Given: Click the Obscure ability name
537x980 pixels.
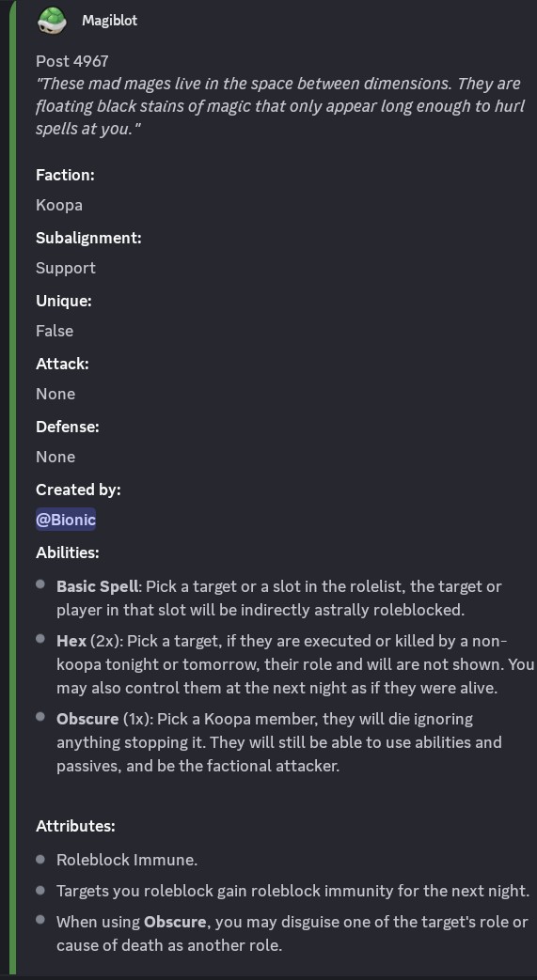Looking at the screenshot, I should [87, 719].
